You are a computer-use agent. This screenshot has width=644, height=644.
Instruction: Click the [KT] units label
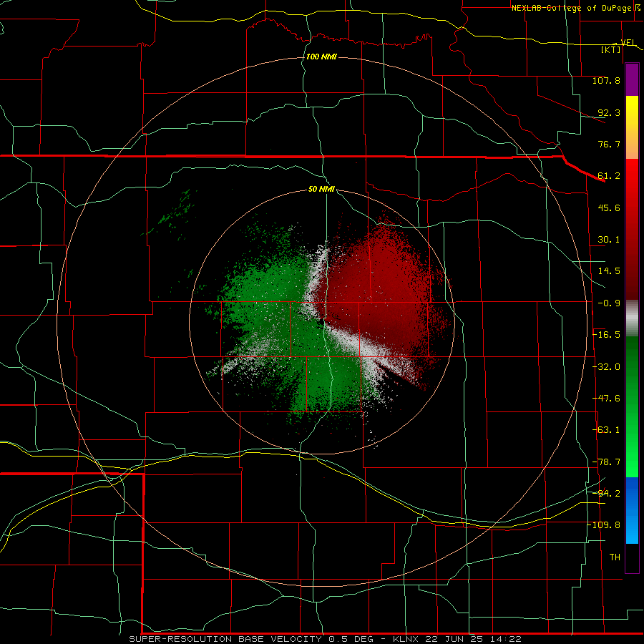coord(611,49)
